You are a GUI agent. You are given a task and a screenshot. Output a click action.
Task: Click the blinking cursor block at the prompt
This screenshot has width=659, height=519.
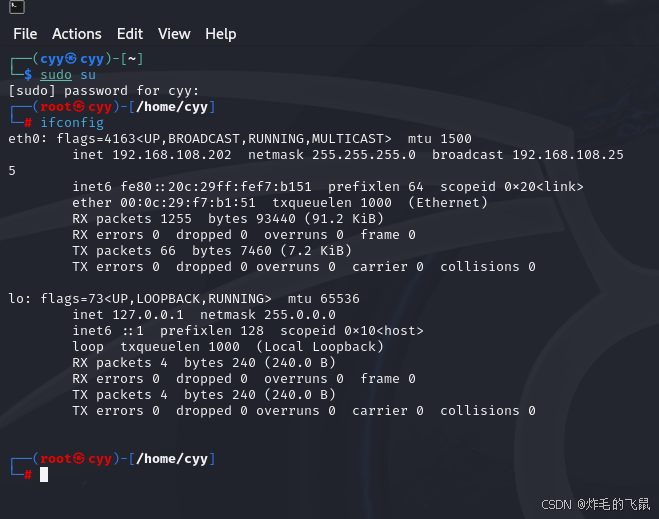[x=44, y=474]
